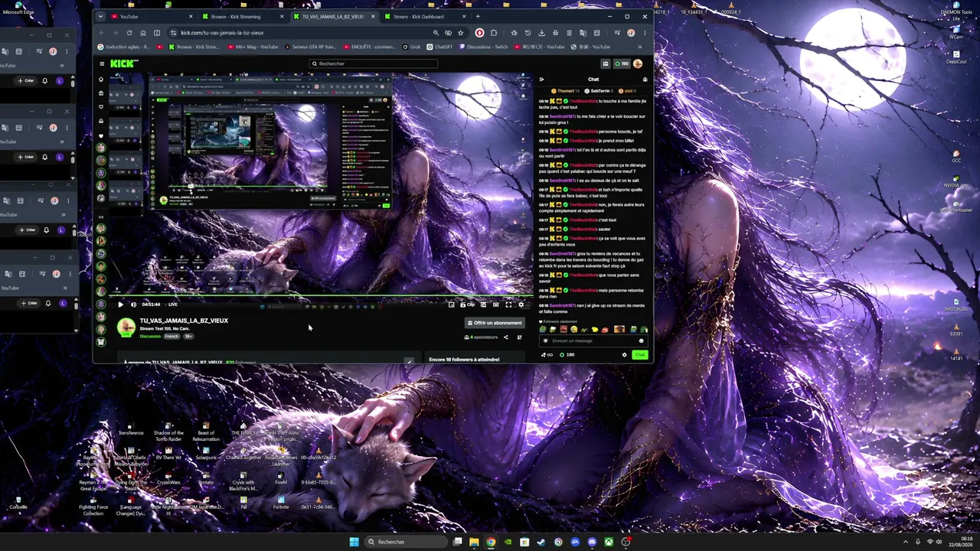Select the TU_VAS_JAMAIS_LA_BZ_VIEUX browser tab
The image size is (980, 551).
[333, 16]
